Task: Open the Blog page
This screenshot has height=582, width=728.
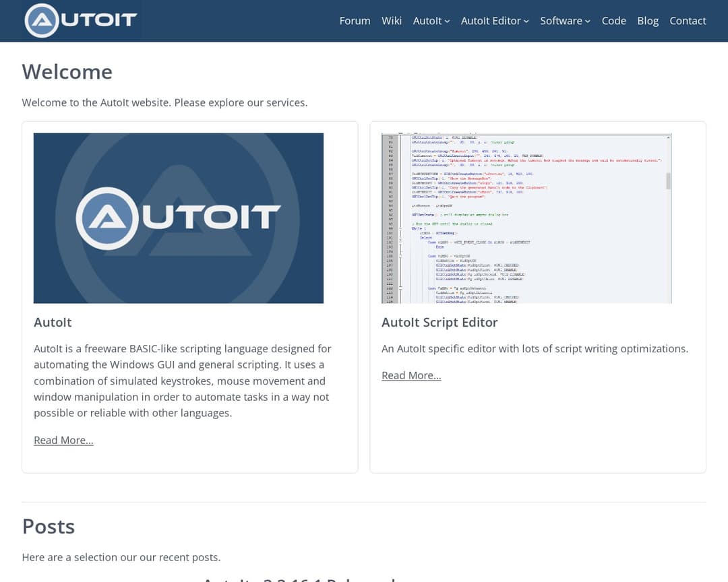Action: (x=648, y=21)
